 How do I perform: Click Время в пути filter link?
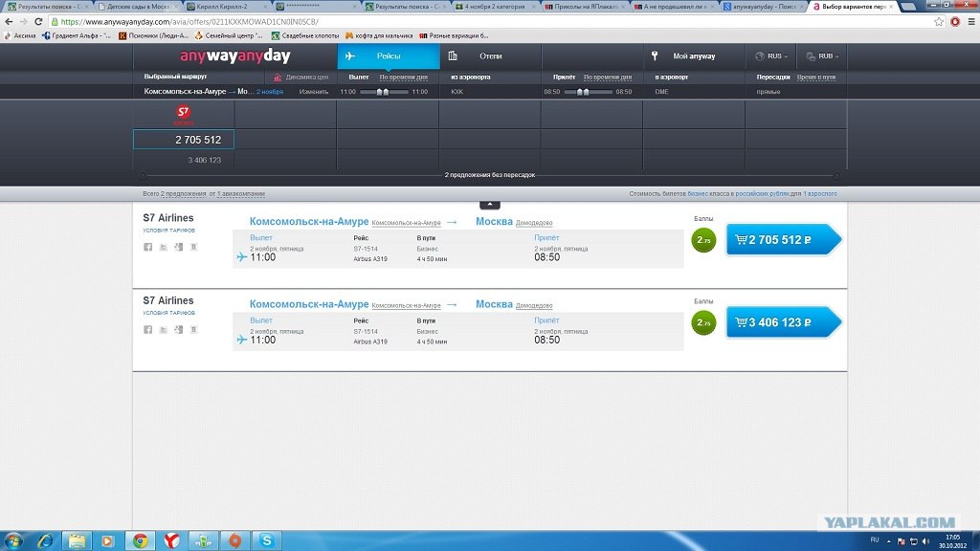click(x=816, y=77)
